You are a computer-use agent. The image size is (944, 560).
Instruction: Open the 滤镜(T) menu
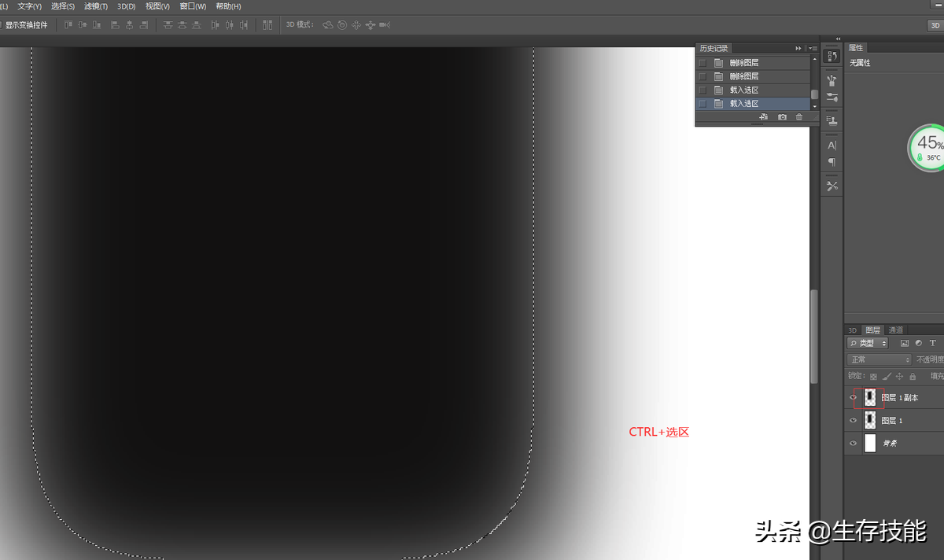(96, 6)
